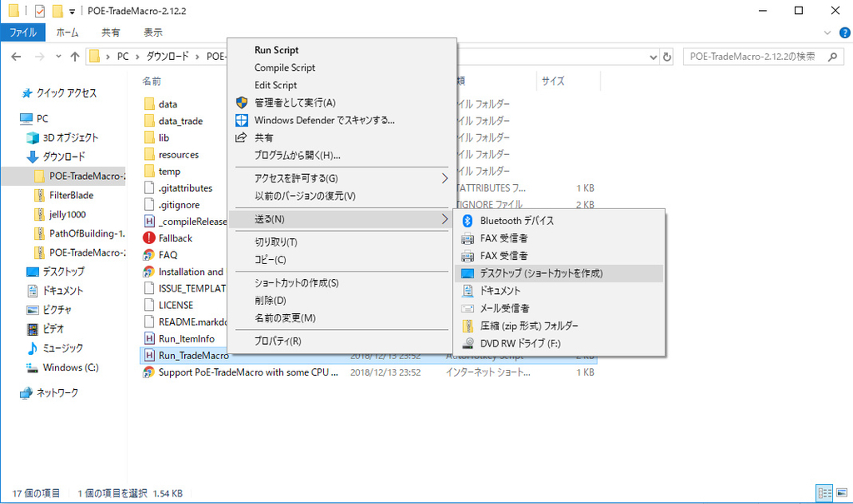Click the up-one-level arrow
Image resolution: width=853 pixels, height=504 pixels.
(75, 57)
